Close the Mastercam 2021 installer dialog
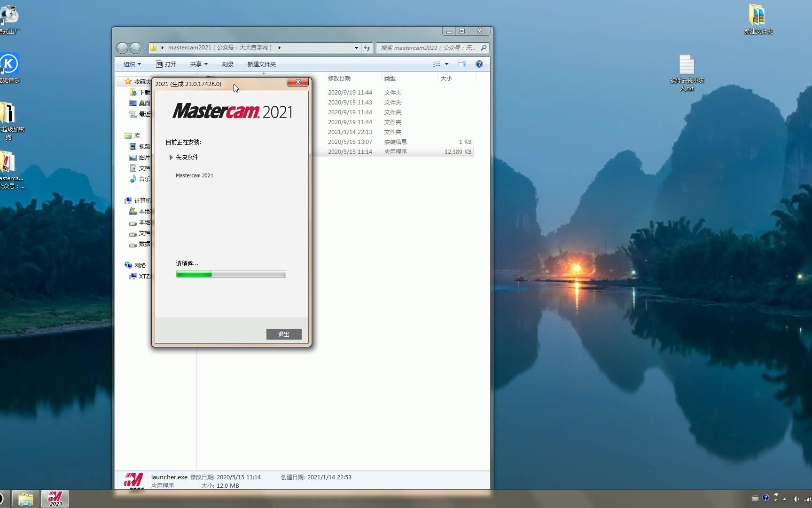This screenshot has width=812, height=508. (x=298, y=82)
